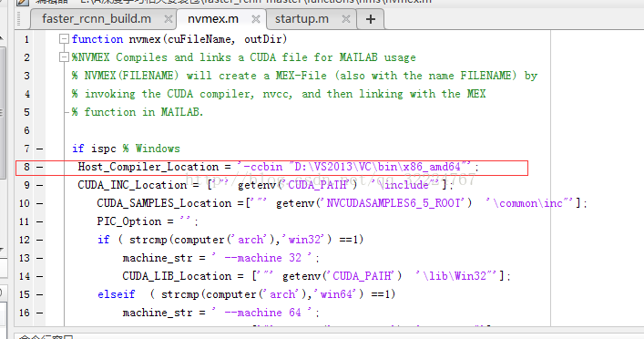Collapse the nvmex function fold at line 1
This screenshot has height=339, width=644.
point(64,39)
